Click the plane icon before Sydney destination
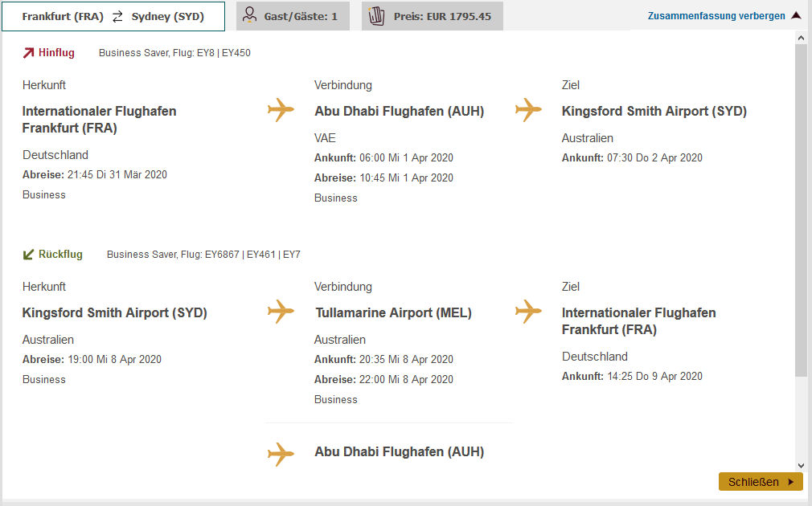812x506 pixels. coord(528,110)
